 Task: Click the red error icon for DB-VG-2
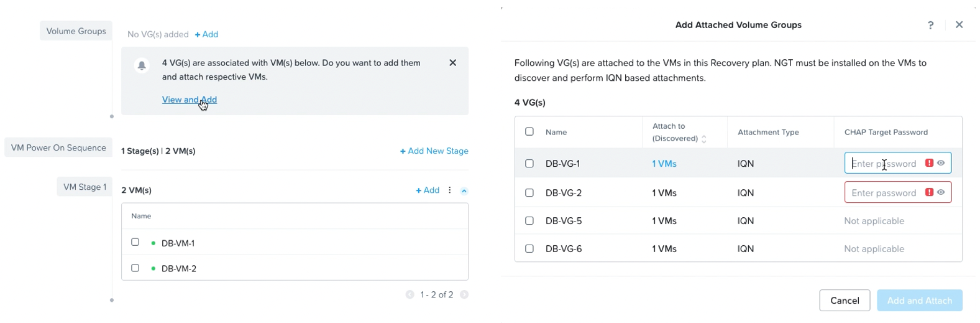pos(929,192)
